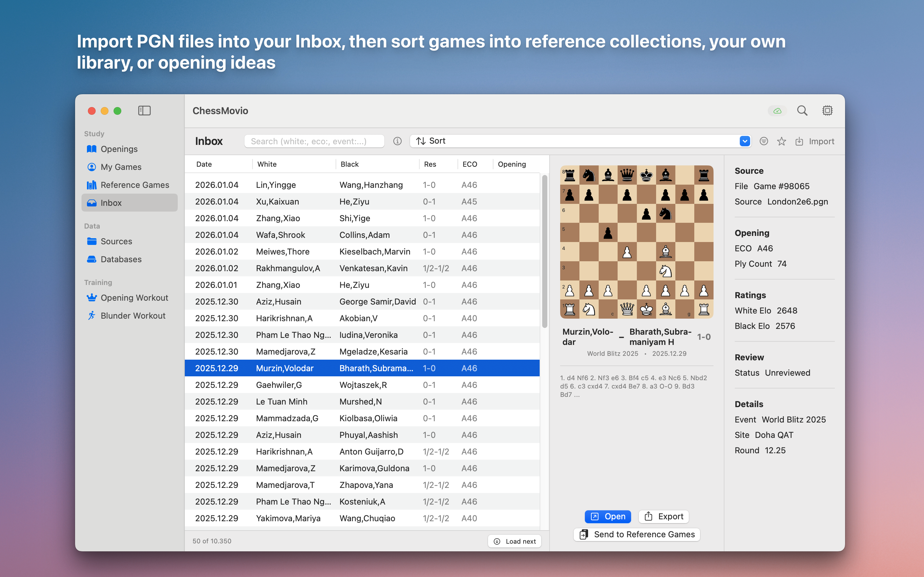This screenshot has width=924, height=577.
Task: Click the game list vertical scrollbar
Action: [544, 252]
